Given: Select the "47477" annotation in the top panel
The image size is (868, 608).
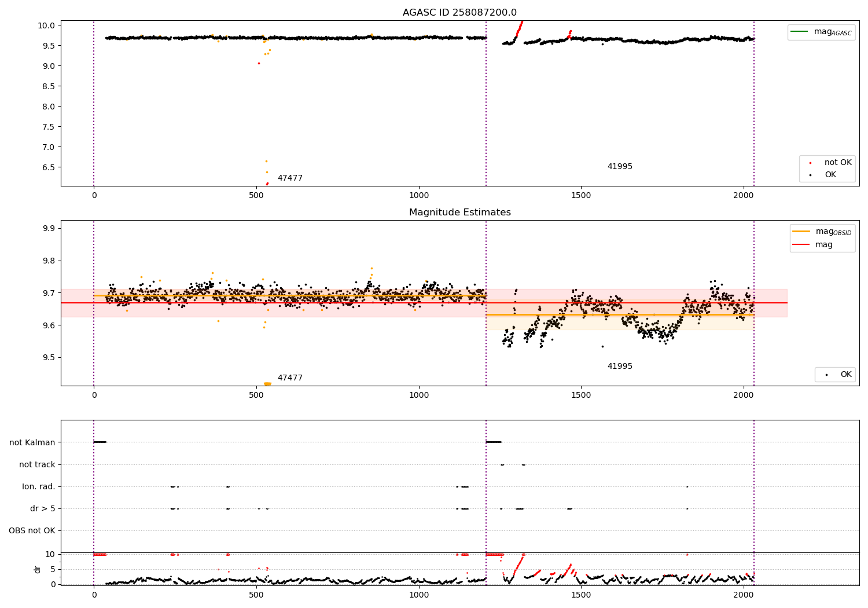Looking at the screenshot, I should [290, 178].
